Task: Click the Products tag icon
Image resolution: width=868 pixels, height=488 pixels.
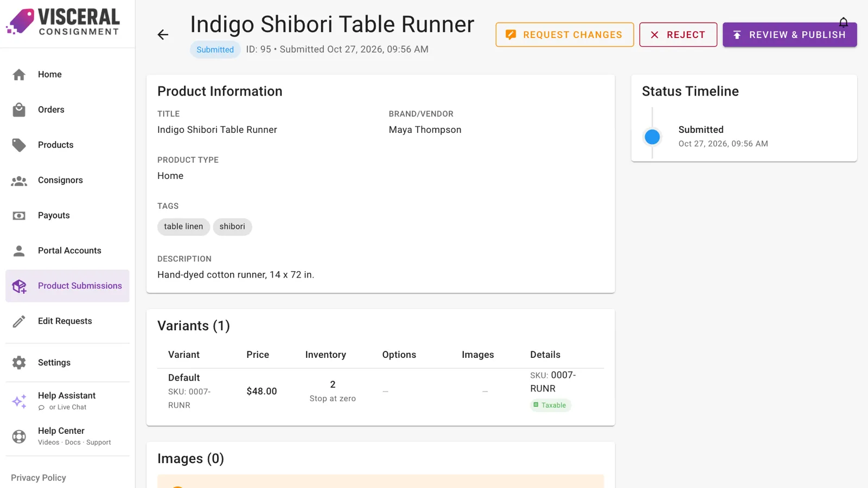Action: (x=19, y=145)
